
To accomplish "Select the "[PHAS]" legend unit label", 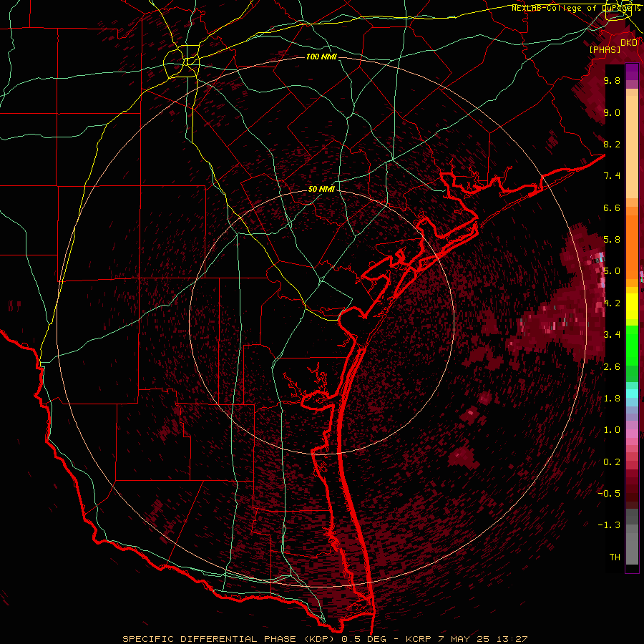I will [605, 49].
